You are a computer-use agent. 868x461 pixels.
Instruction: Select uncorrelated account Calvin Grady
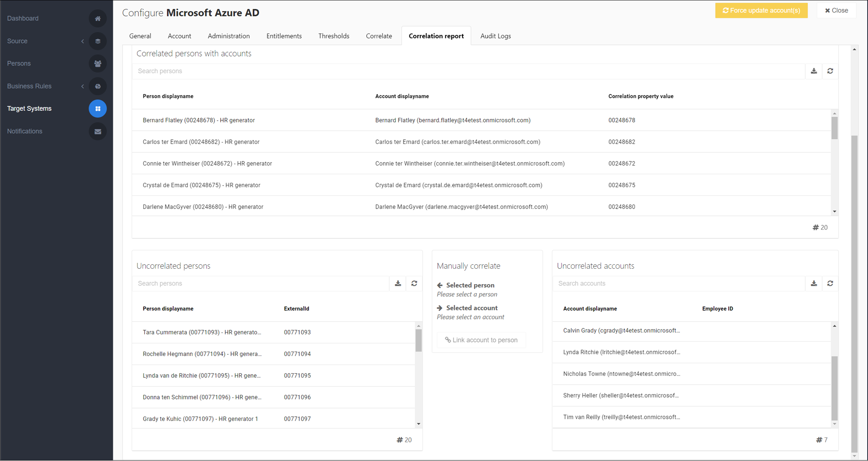pyautogui.click(x=692, y=331)
